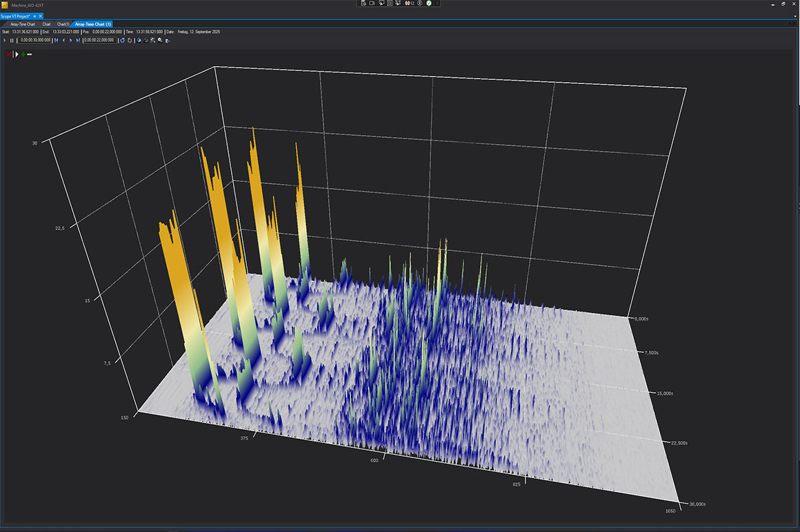This screenshot has height=532, width=800.
Task: Select the Chart tab
Action: (x=46, y=24)
